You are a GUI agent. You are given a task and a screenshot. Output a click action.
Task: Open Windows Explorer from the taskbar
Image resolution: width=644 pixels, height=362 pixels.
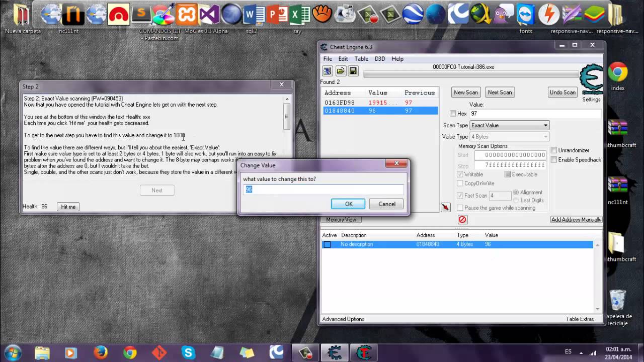(42, 352)
